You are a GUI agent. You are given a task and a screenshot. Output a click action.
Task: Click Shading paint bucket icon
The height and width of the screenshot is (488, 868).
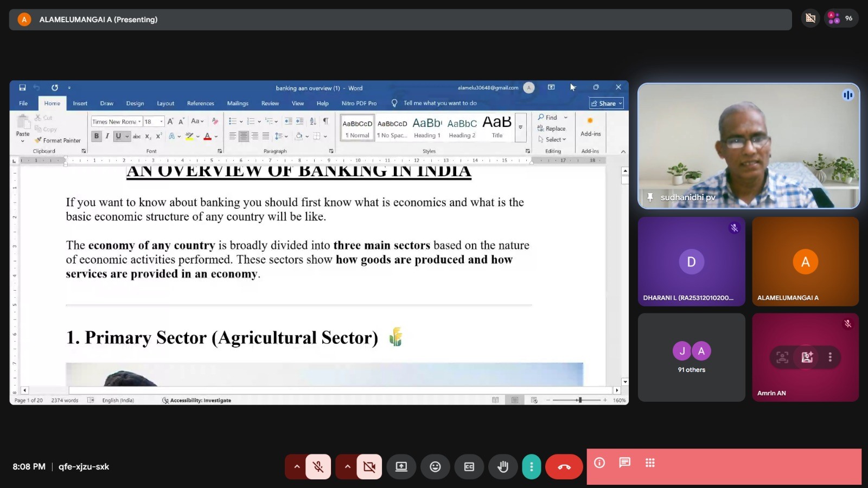click(x=298, y=136)
